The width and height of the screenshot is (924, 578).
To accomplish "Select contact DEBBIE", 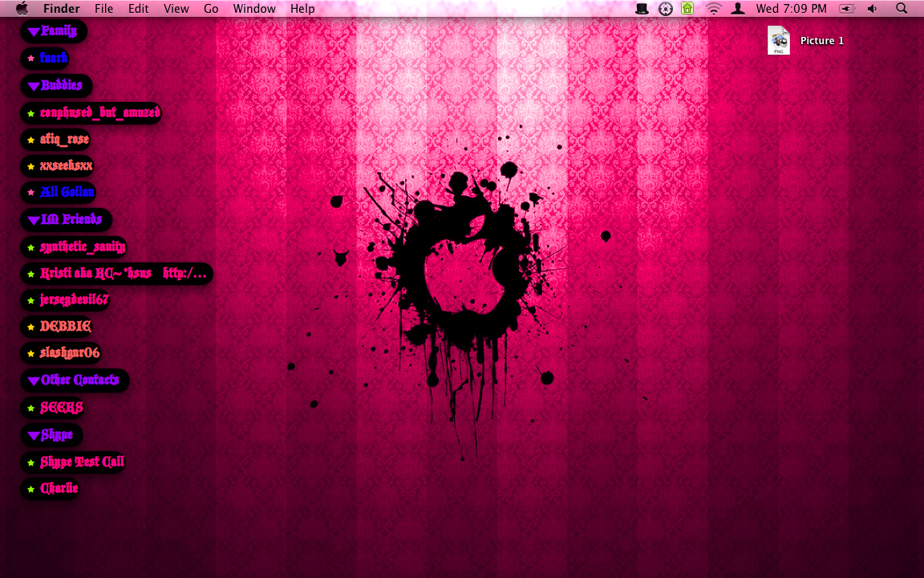I will 57,326.
